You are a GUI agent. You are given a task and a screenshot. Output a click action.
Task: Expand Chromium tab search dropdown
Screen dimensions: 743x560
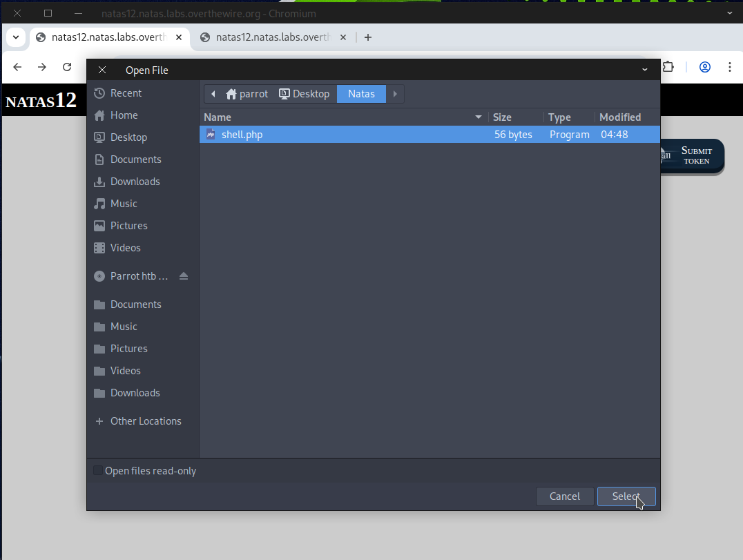pyautogui.click(x=15, y=37)
